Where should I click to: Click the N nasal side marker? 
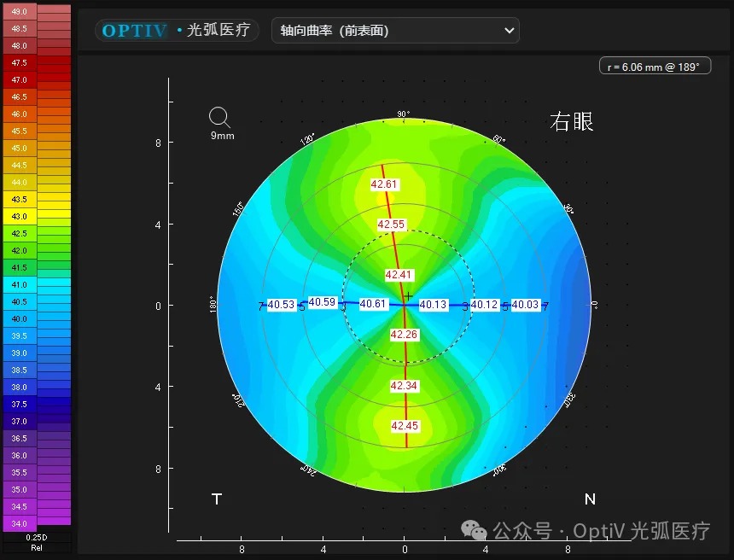pos(589,499)
